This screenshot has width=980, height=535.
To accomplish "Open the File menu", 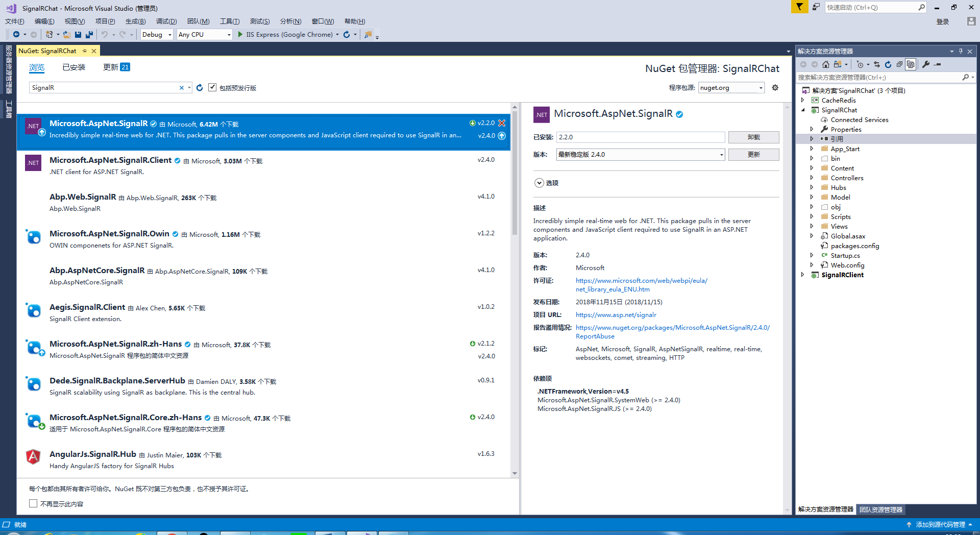I will (14, 21).
